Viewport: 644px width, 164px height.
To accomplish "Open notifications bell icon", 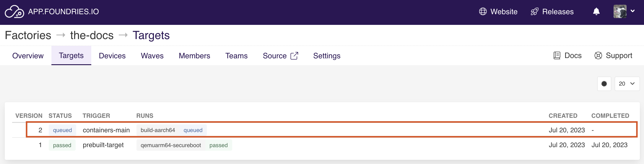I will pyautogui.click(x=596, y=12).
